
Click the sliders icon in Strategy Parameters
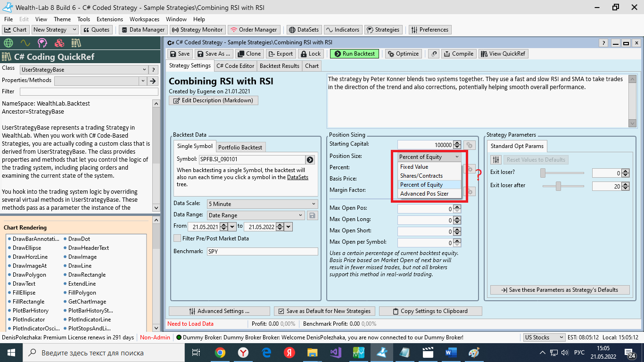pos(495,160)
